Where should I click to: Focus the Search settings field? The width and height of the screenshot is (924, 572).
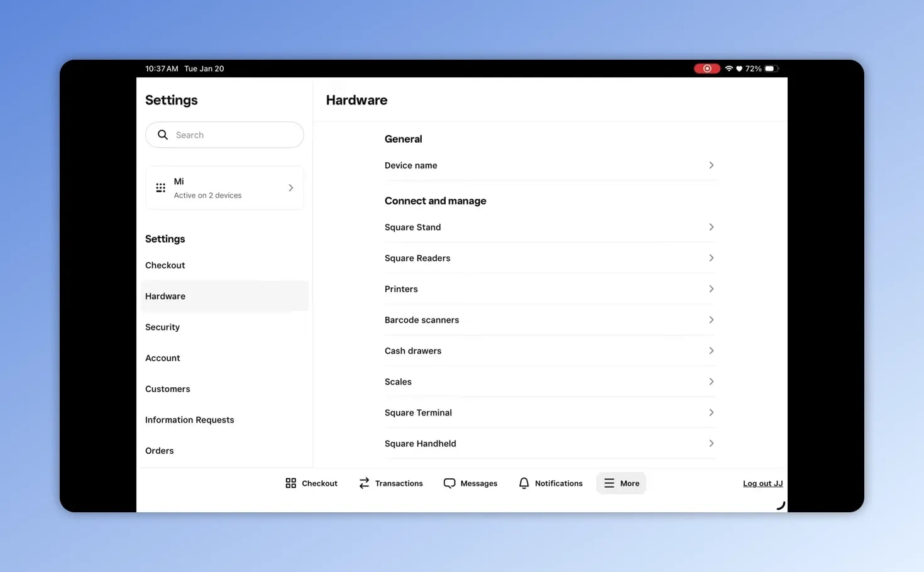224,135
